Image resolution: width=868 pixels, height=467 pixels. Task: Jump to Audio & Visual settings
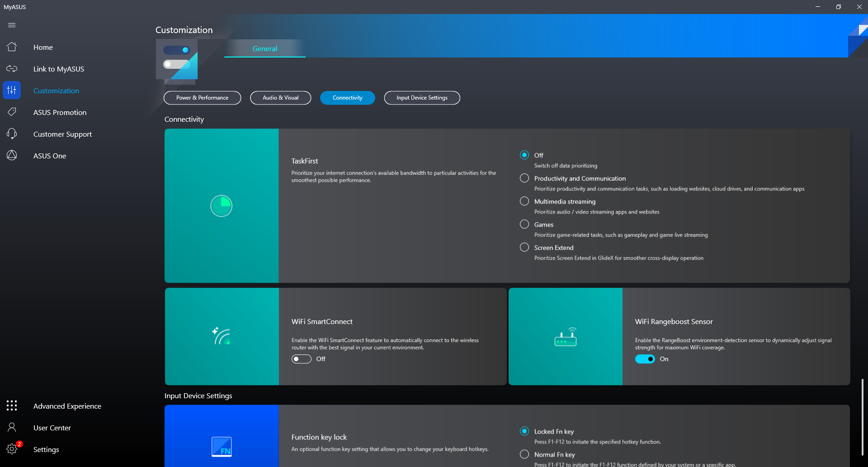pos(281,98)
